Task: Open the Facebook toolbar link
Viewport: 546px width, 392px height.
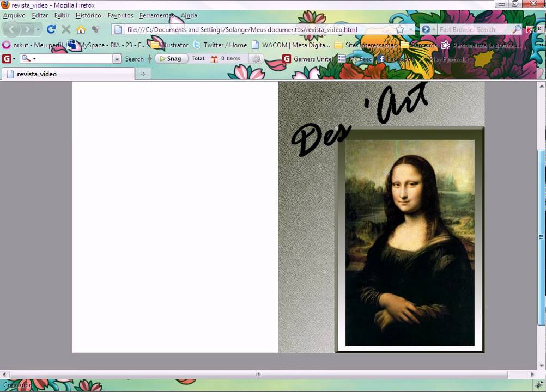Action: click(396, 59)
